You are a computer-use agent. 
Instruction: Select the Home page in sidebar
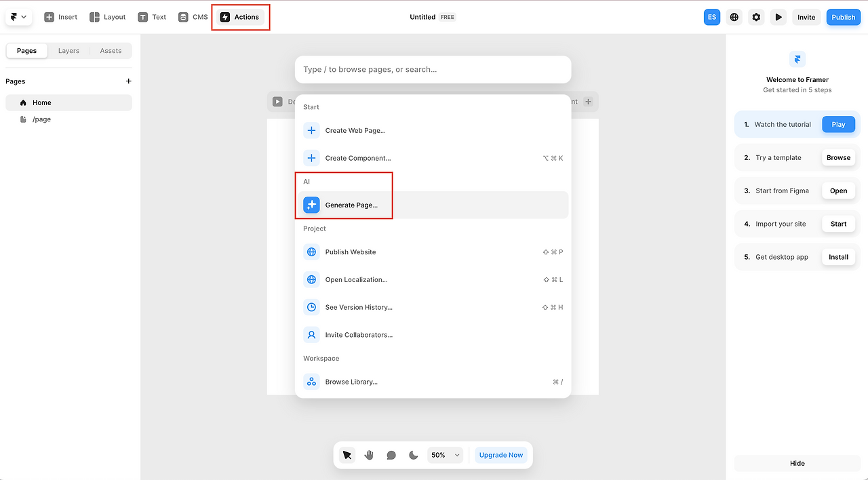click(x=68, y=102)
